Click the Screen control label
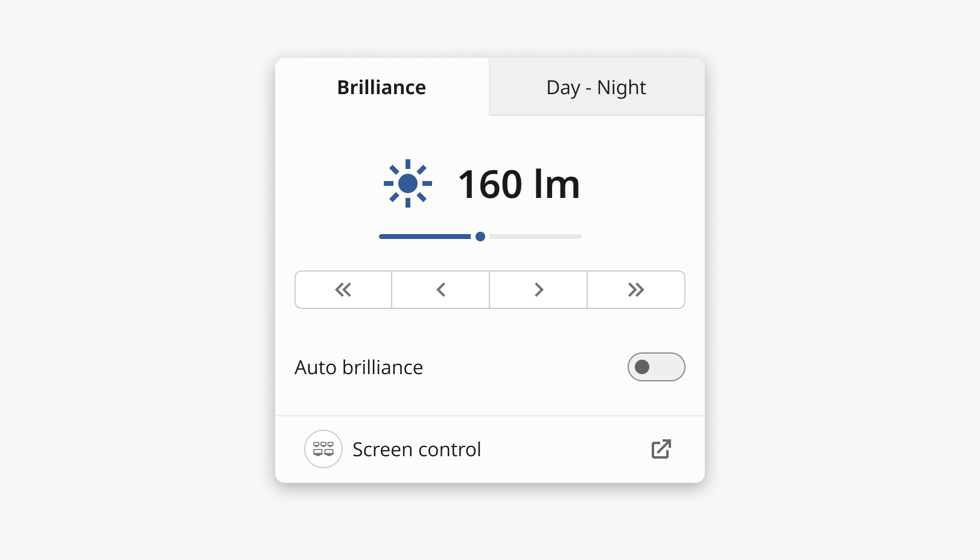The image size is (980, 560). pos(417,450)
